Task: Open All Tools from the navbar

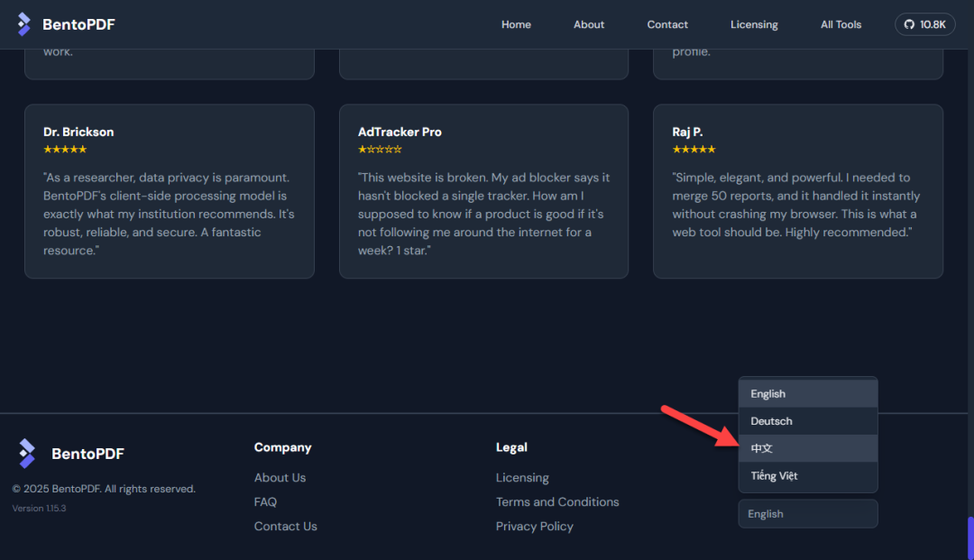Action: point(841,24)
